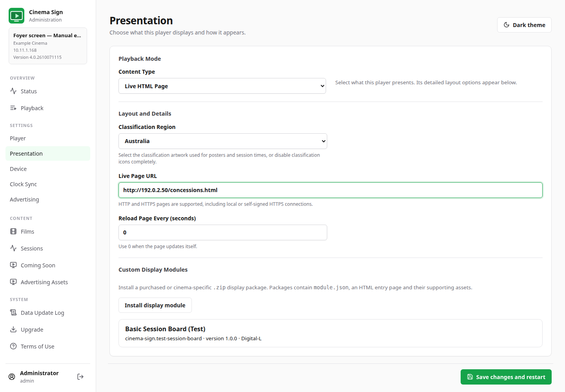Click the Version 4.0.2610071115 text
This screenshot has width=565, height=392.
(x=37, y=57)
